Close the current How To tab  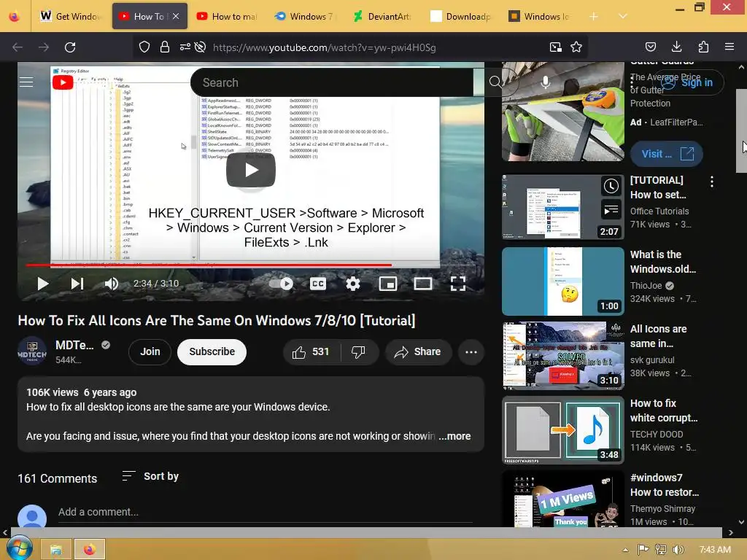click(176, 16)
